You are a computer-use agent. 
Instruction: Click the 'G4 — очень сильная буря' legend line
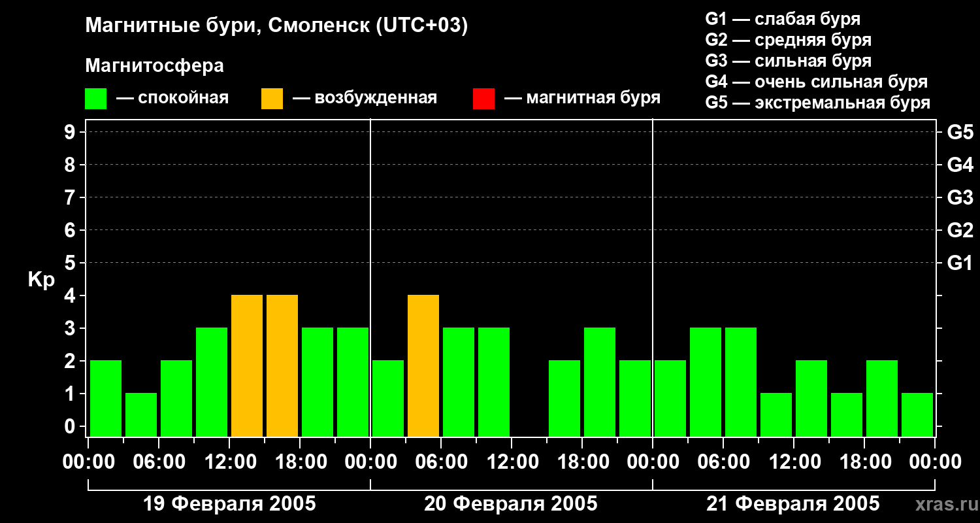tap(816, 82)
